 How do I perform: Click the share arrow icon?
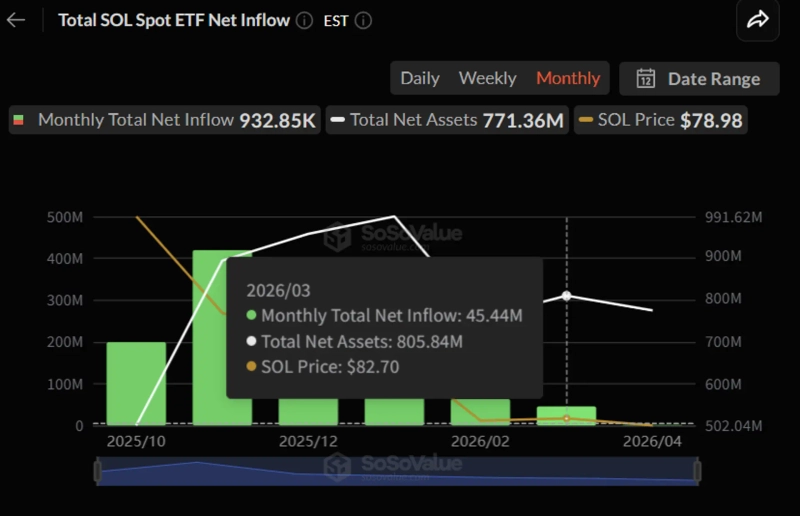[757, 20]
